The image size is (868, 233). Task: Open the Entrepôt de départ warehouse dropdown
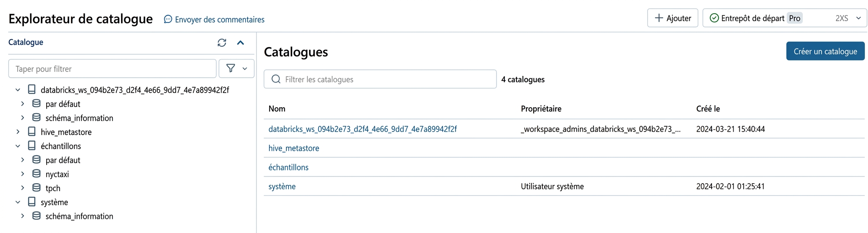pos(784,18)
